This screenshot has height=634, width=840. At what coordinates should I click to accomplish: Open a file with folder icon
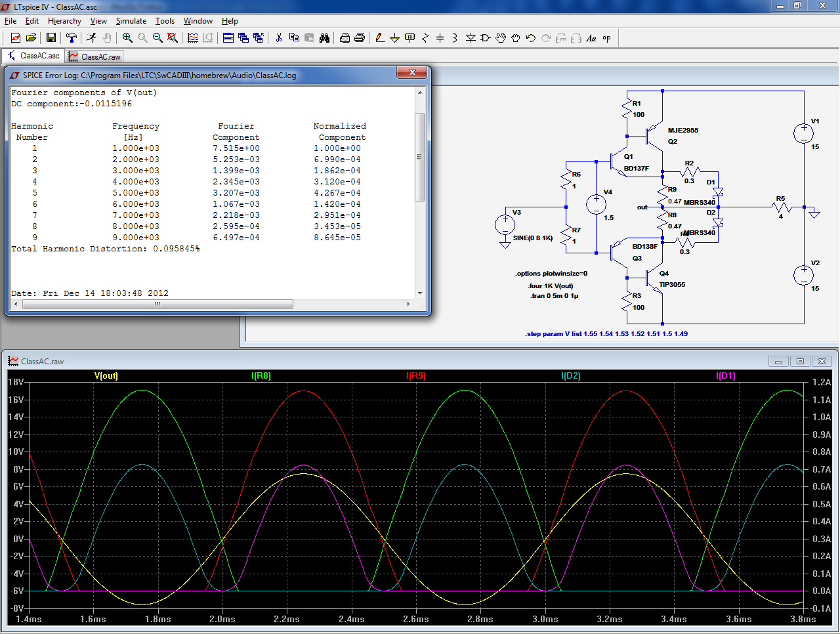point(31,38)
